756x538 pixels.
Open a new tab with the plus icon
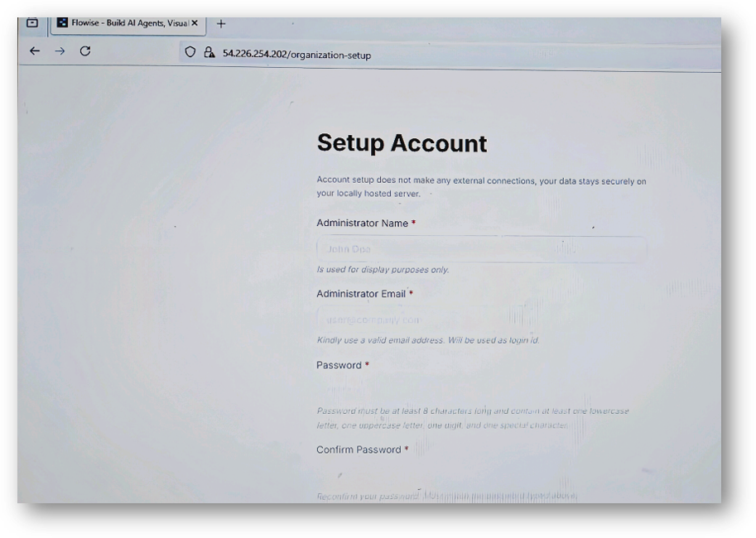219,24
